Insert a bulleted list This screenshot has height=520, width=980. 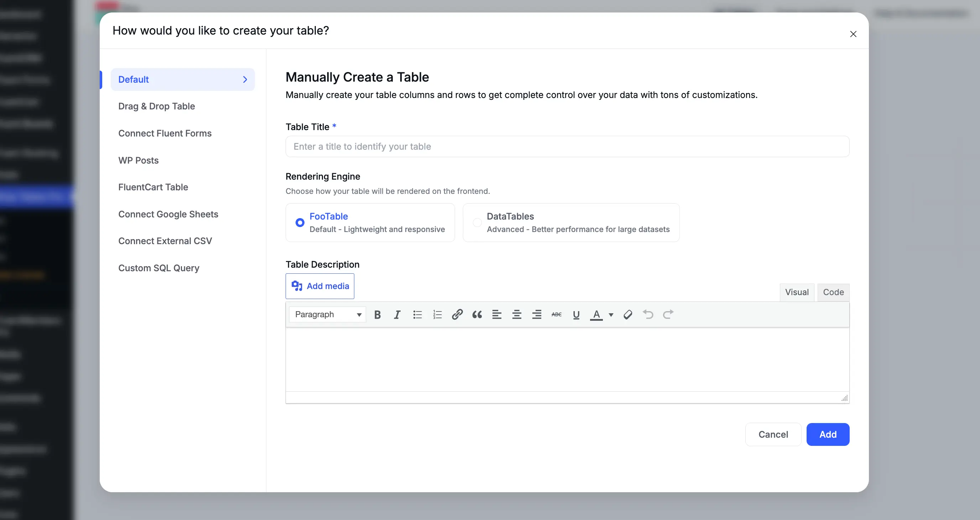[417, 314]
